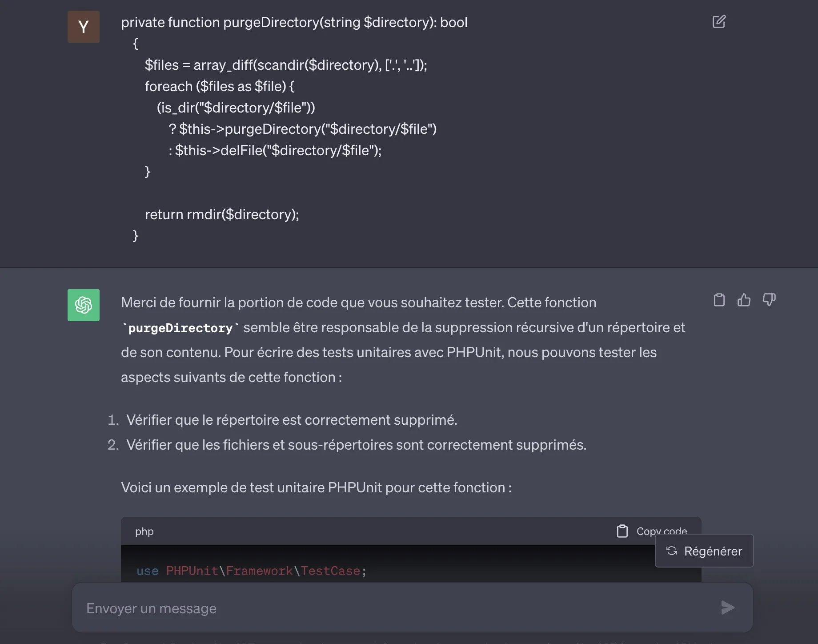Screen dimensions: 818x644
Task: Click the 'Voici un exemple de test unitaire' sentence
Action: [316, 487]
